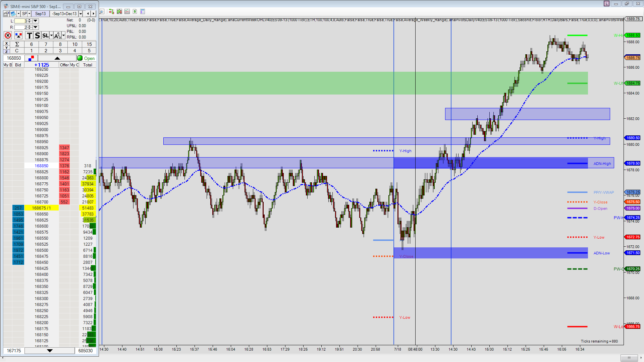
Task: Click the 169000 price row
Action: pyautogui.click(x=42, y=130)
